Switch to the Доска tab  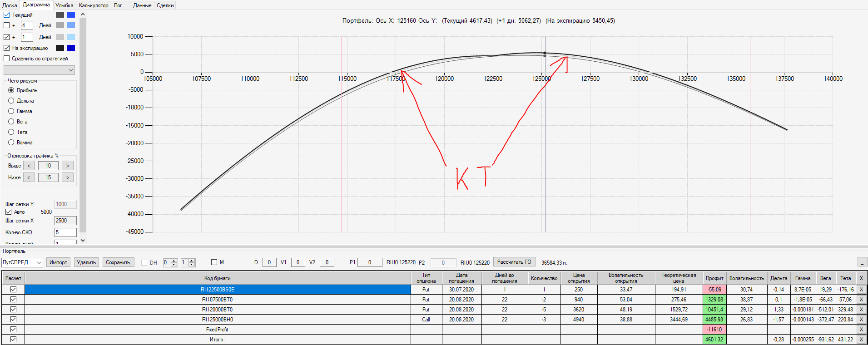[x=10, y=5]
